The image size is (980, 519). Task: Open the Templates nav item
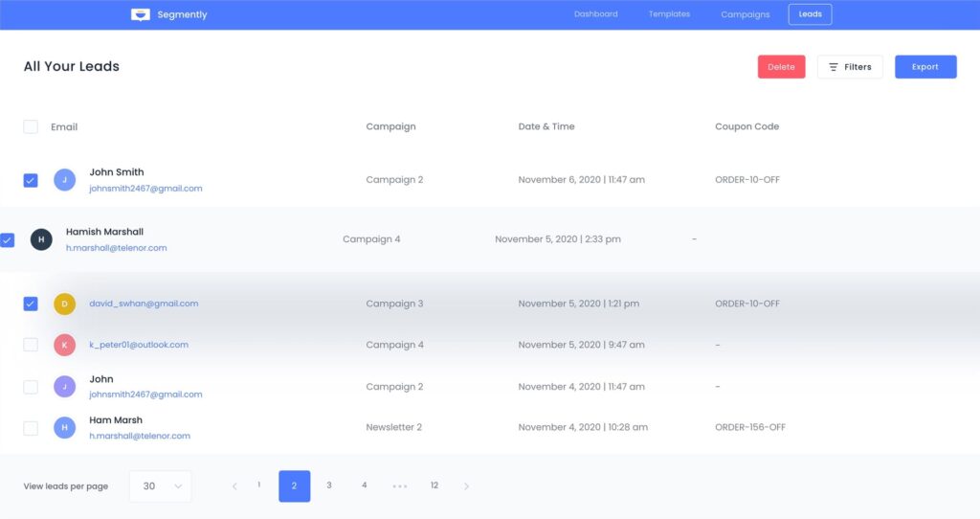669,14
